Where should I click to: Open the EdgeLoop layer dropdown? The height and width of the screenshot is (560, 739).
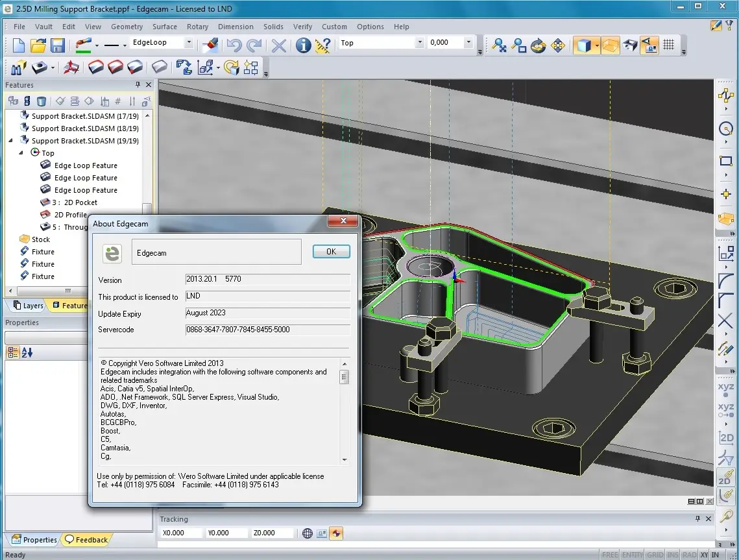(x=189, y=42)
